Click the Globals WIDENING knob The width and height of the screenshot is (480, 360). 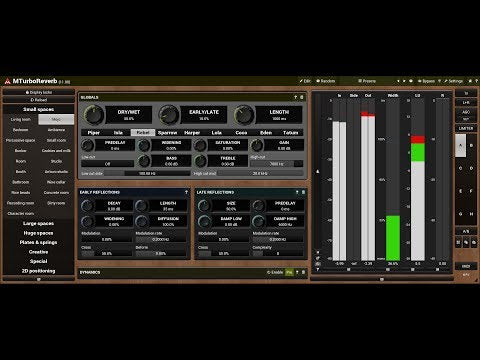[144, 145]
